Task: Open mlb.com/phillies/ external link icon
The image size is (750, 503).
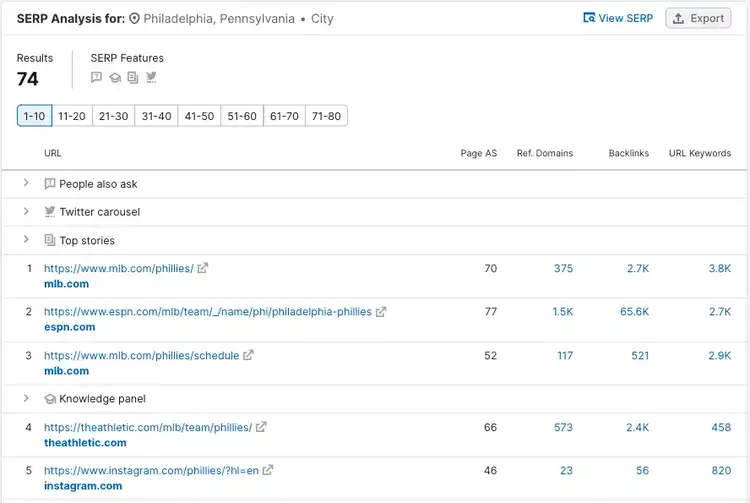Action: pos(203,268)
